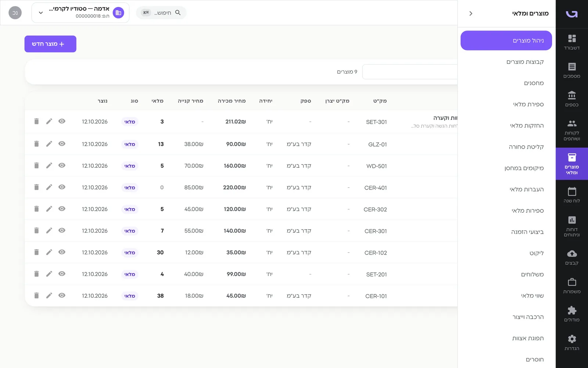
Task: Click the product filter search field
Action: click(x=410, y=72)
